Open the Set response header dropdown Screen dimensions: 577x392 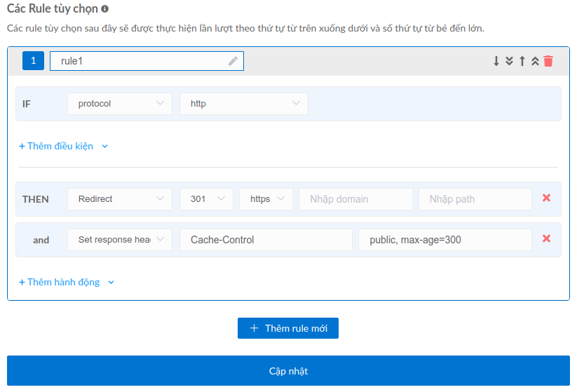(120, 240)
